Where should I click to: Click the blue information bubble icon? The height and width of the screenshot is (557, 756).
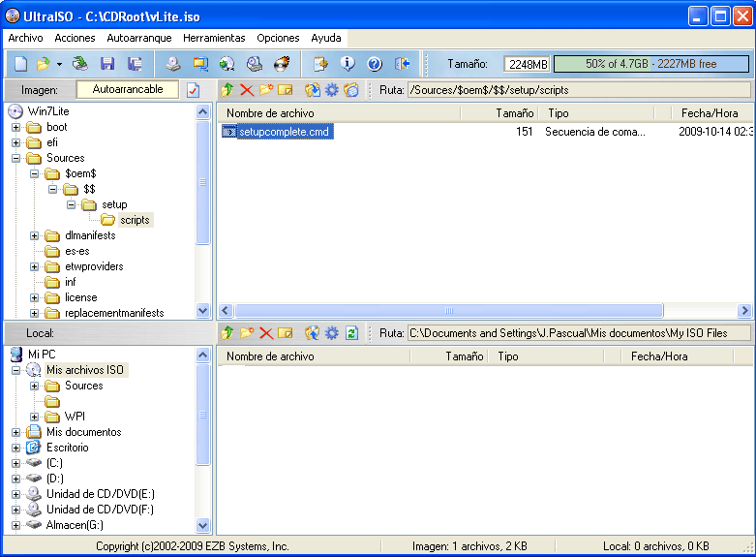click(348, 64)
